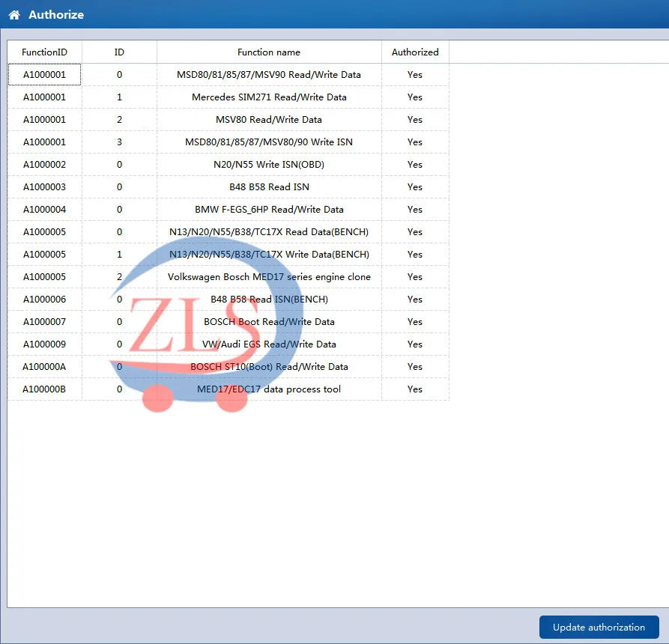Select Volkswagen Bosch MED17 series engine clone
The image size is (669, 644).
(268, 277)
